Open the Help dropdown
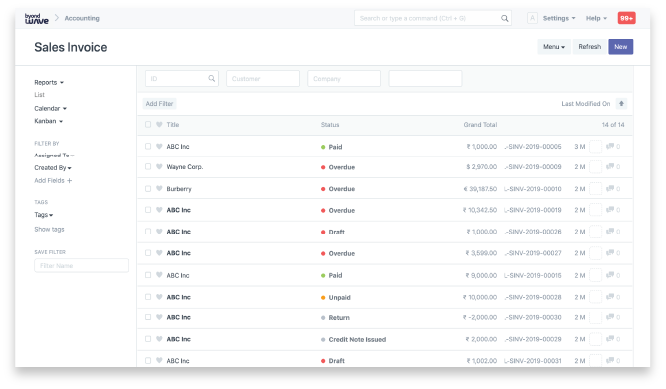 596,18
